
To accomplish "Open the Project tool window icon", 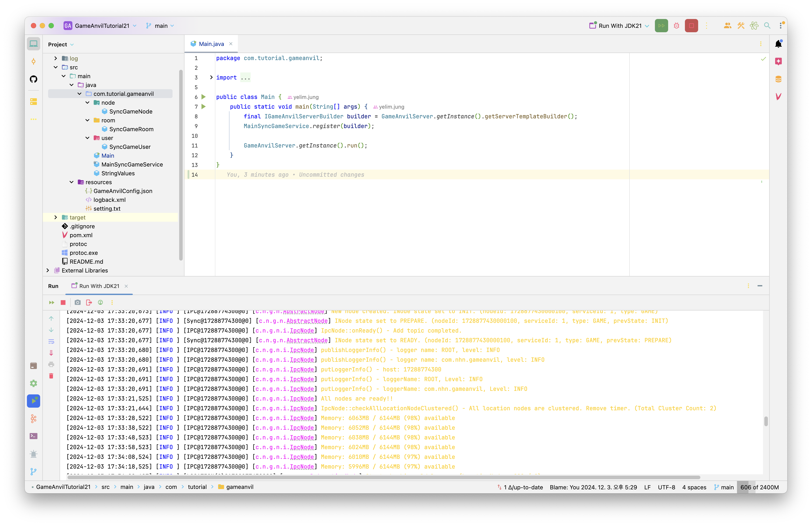I will [34, 44].
